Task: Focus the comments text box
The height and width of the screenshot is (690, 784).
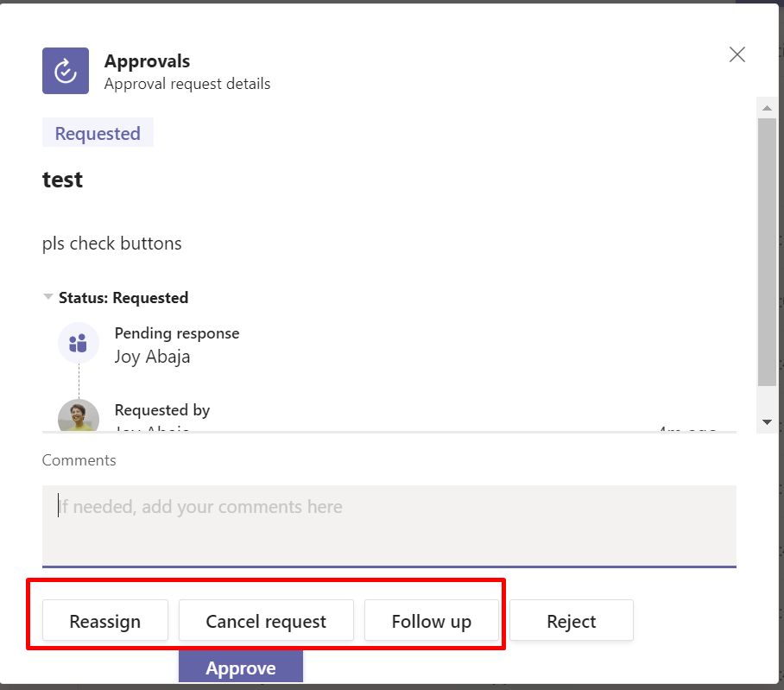Action: pos(389,526)
